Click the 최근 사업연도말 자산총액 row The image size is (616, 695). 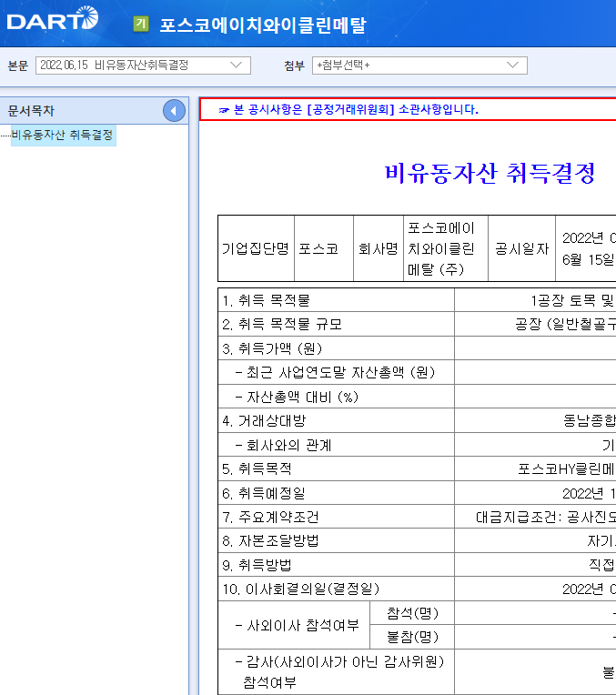tap(336, 372)
